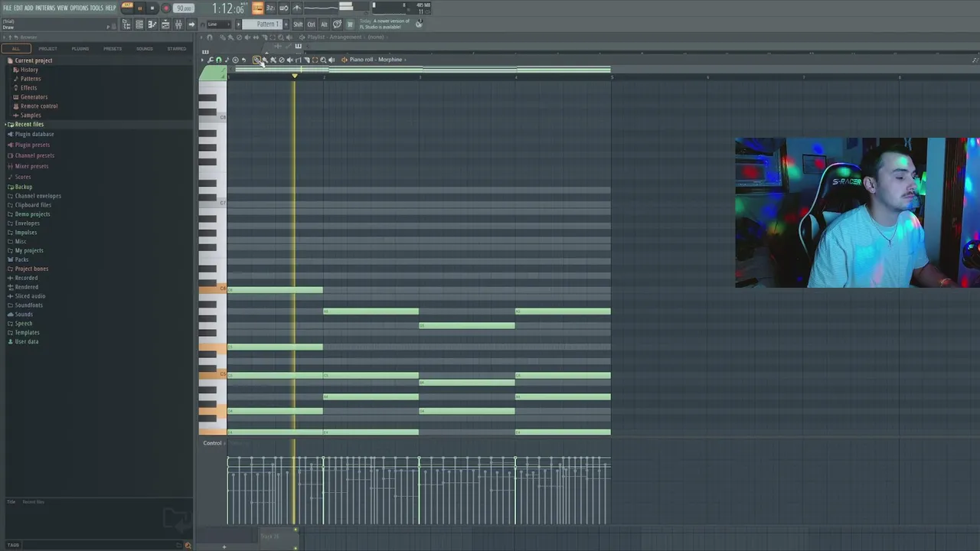This screenshot has width=980, height=551.
Task: Click the C6 key on piano keyboard
Action: coord(212,289)
